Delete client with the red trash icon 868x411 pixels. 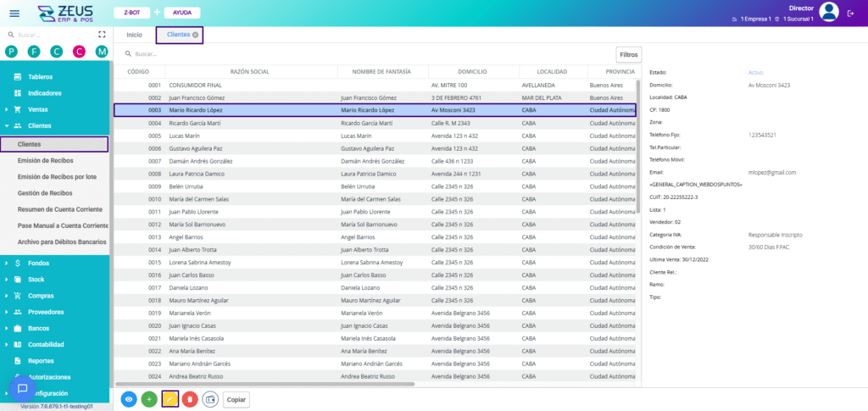coord(190,398)
